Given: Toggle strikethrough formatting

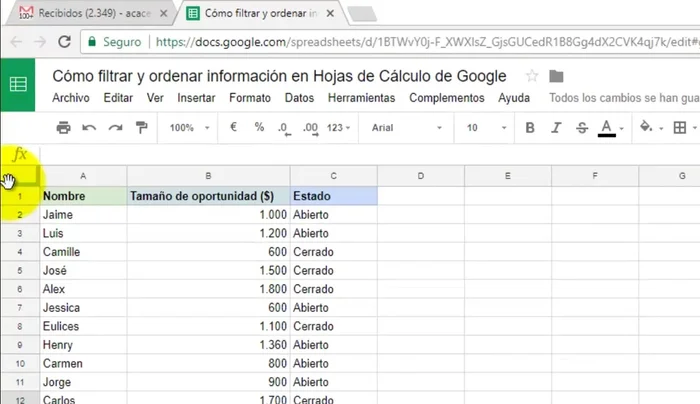Looking at the screenshot, I should [x=582, y=128].
